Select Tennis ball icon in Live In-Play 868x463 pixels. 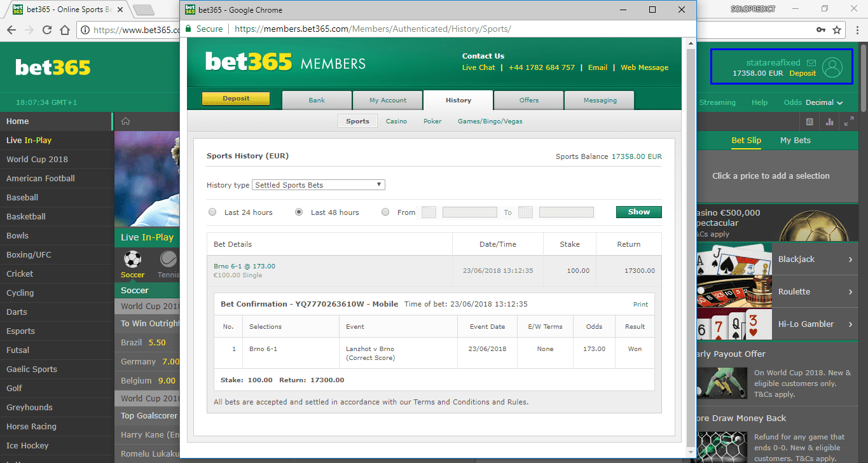169,259
